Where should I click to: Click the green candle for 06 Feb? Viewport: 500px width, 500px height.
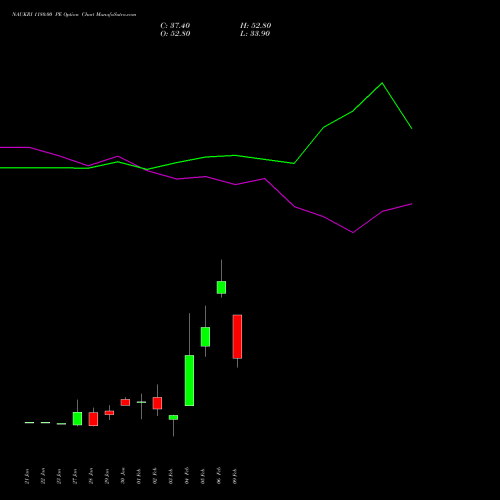(x=221, y=287)
